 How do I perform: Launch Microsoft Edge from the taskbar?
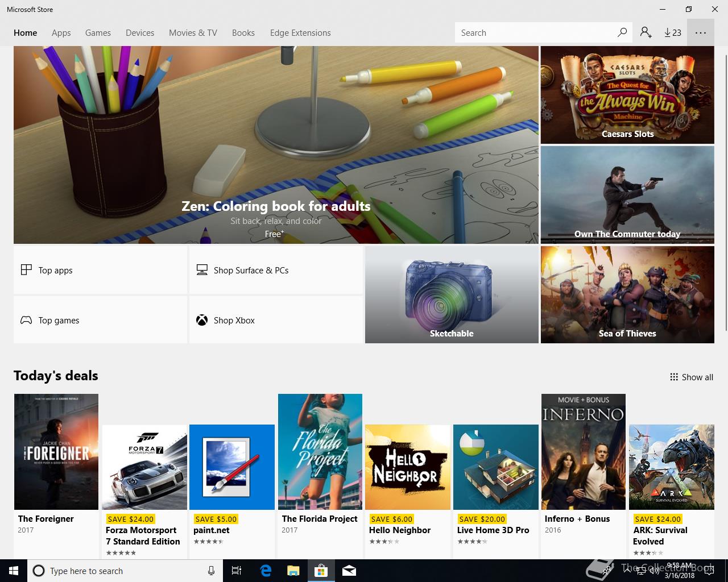click(266, 571)
